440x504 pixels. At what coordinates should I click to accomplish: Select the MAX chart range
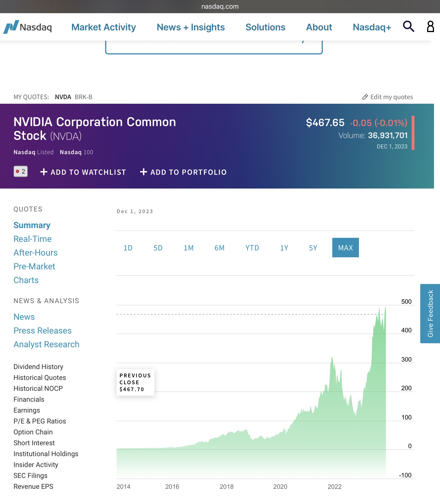click(x=345, y=248)
